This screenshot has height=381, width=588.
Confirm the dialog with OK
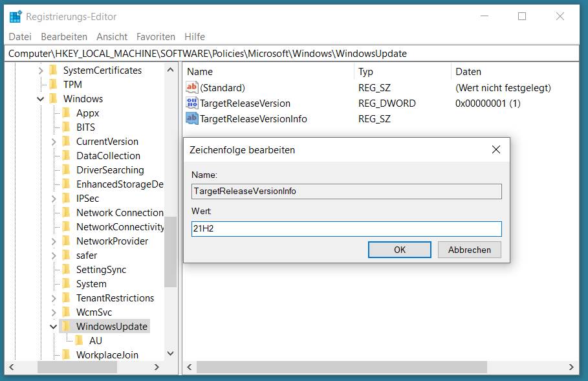point(399,250)
